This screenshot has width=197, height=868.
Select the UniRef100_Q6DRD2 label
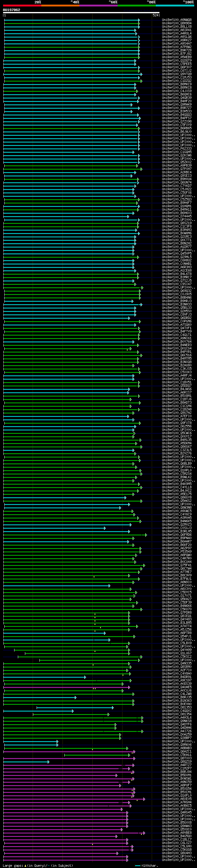click(177, 318)
